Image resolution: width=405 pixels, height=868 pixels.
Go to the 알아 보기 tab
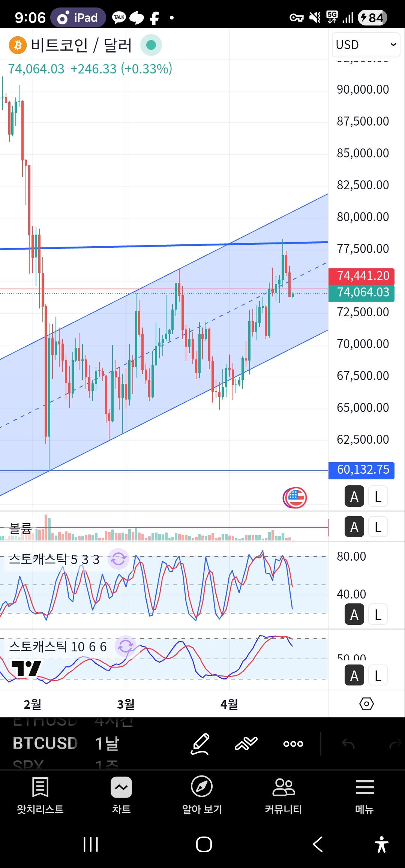point(202,795)
